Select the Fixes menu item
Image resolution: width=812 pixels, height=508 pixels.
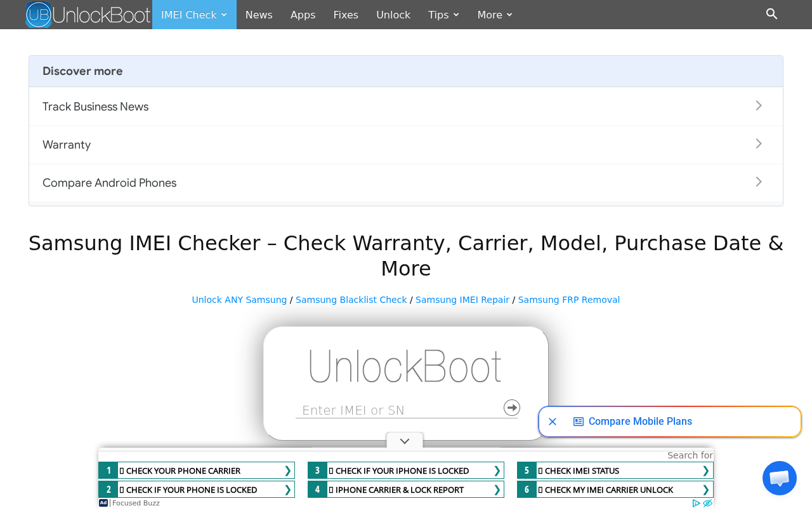pos(346,15)
